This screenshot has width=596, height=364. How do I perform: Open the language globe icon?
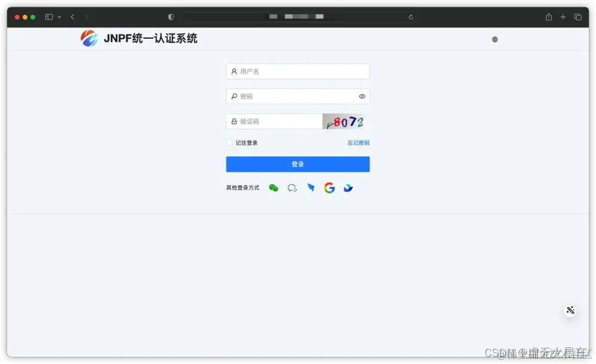click(x=495, y=39)
